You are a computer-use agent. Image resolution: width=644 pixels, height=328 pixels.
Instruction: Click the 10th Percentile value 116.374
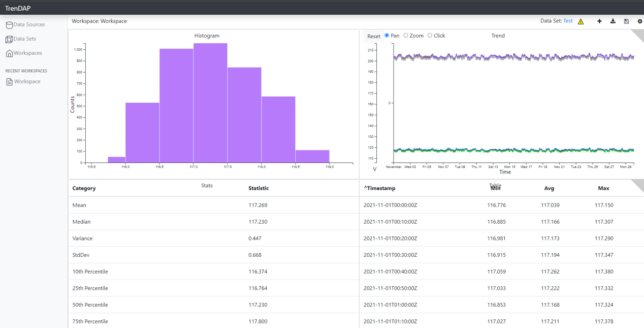258,272
